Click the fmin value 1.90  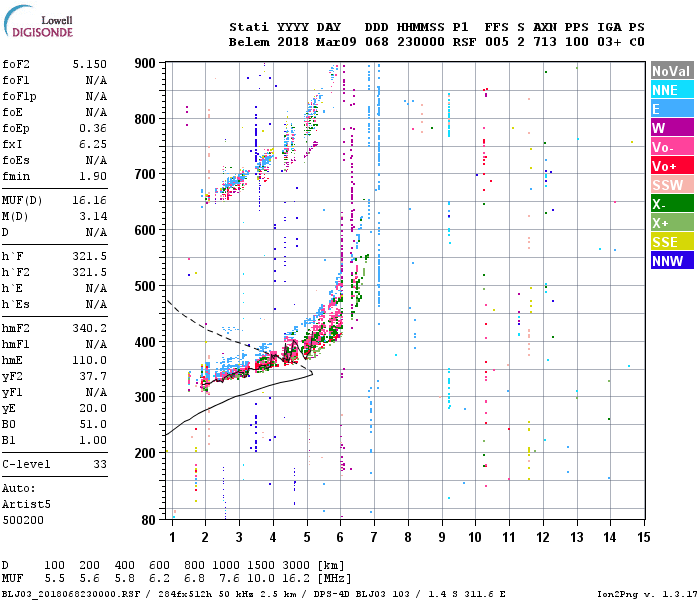click(93, 176)
